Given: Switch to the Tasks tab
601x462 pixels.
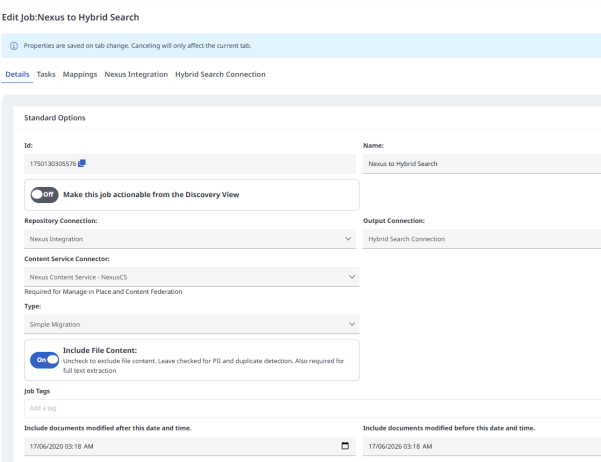Looking at the screenshot, I should click(x=46, y=74).
